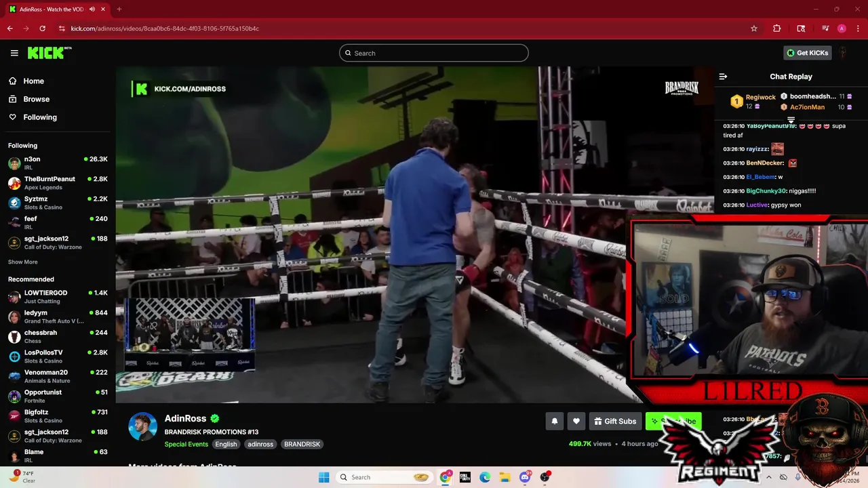The image size is (868, 488).
Task: Click username Luctive in chat replay
Action: coord(757,205)
